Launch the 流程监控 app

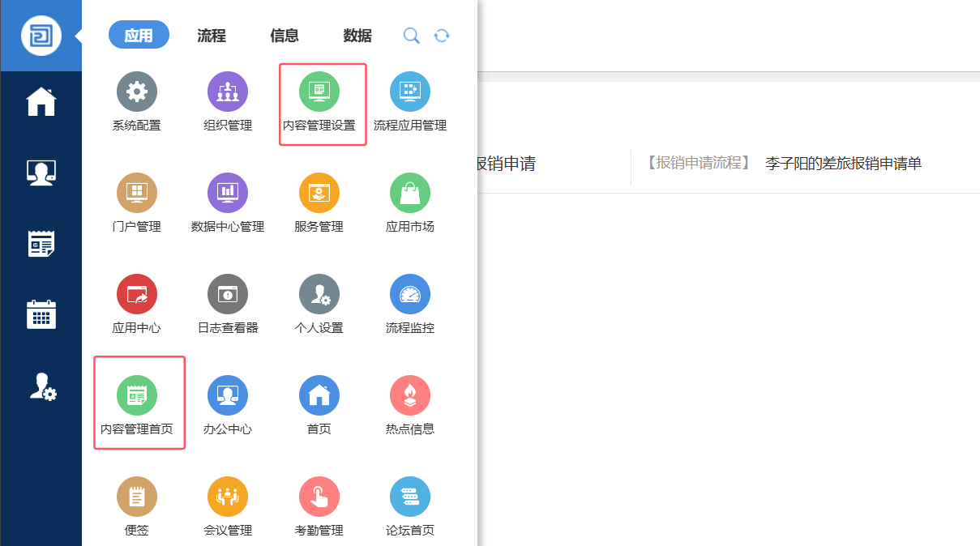coord(409,295)
